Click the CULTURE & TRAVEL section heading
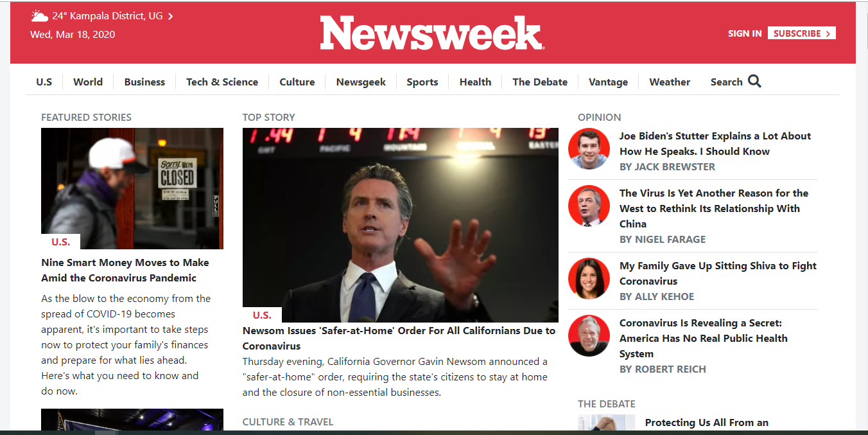Image resolution: width=868 pixels, height=435 pixels. (x=288, y=422)
